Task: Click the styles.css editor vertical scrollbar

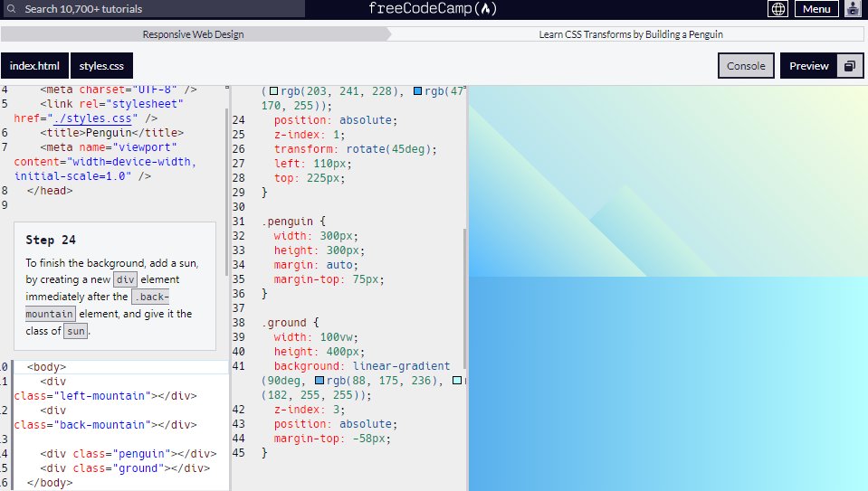Action: pyautogui.click(x=464, y=298)
